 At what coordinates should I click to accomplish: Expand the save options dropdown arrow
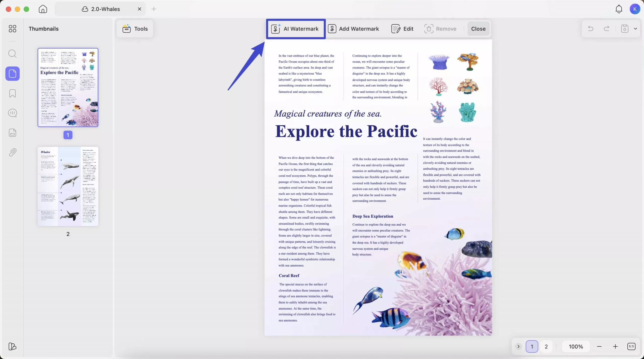(x=635, y=29)
